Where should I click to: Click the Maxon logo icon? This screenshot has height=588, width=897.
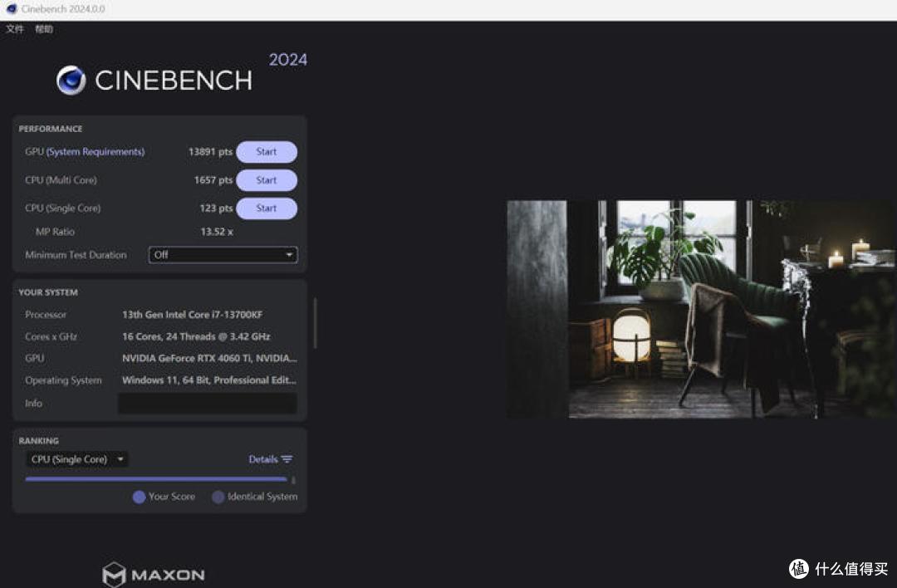[x=114, y=574]
